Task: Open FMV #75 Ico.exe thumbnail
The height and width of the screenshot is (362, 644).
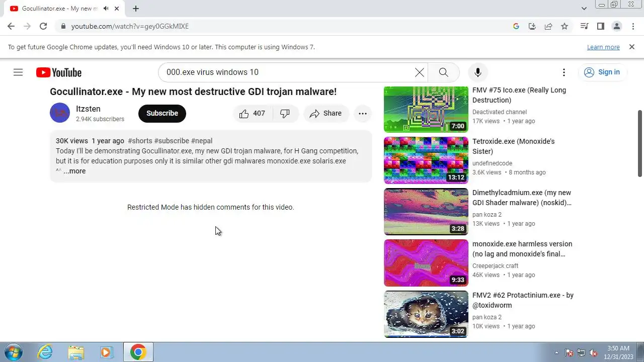Action: click(x=426, y=109)
